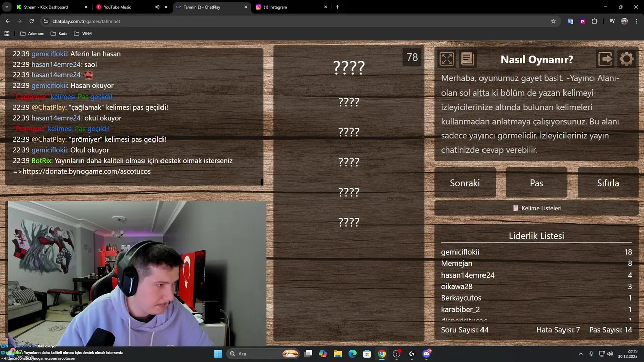Viewport: 644px width, 362px height.
Task: Click oikawa28 in the leaderboard
Action: (x=457, y=287)
